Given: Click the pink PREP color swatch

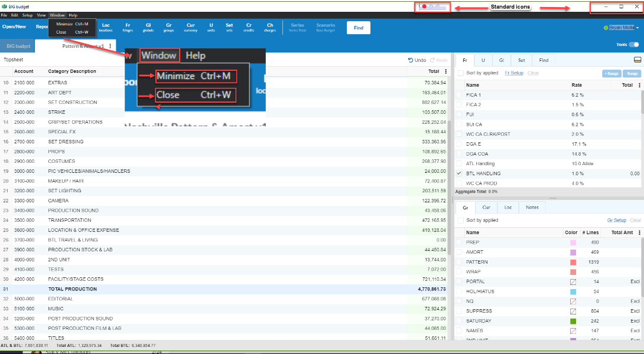Looking at the screenshot, I should click(x=573, y=242).
